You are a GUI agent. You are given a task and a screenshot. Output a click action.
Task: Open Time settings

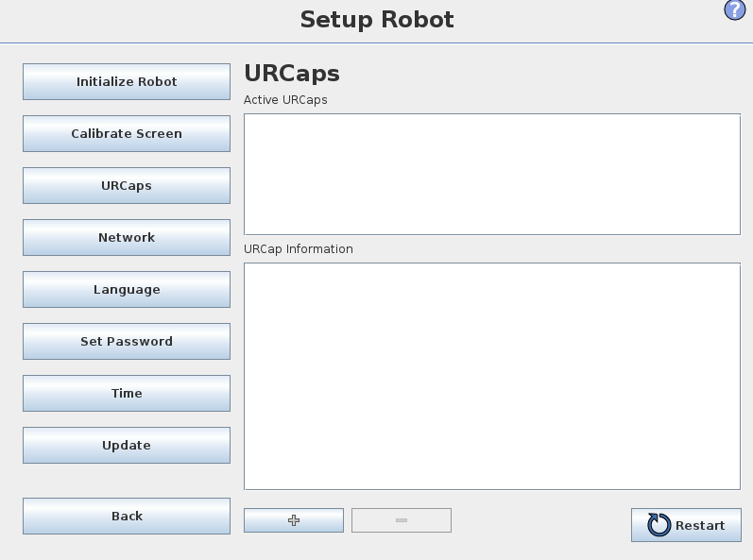tap(127, 394)
